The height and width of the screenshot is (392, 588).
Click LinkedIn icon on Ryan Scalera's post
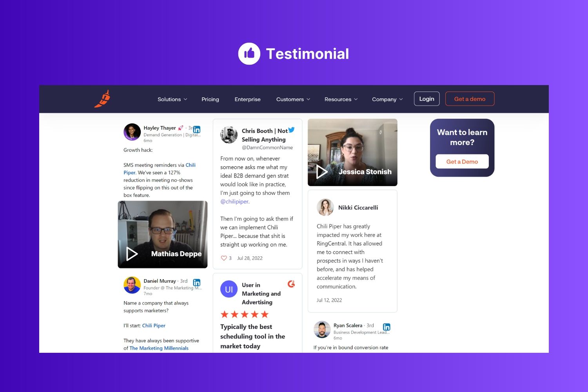(387, 327)
